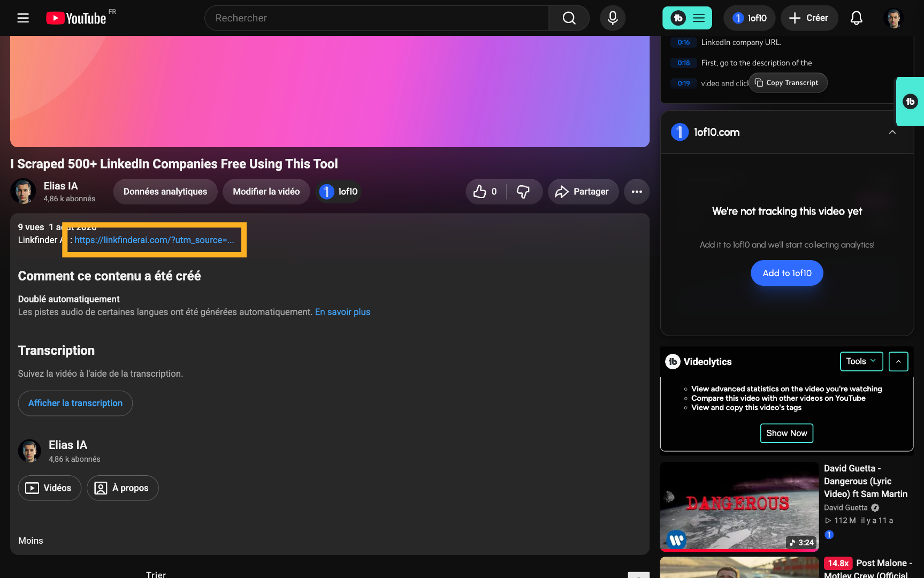The height and width of the screenshot is (578, 924).
Task: Click the 1of10.com panel logo
Action: pyautogui.click(x=679, y=132)
